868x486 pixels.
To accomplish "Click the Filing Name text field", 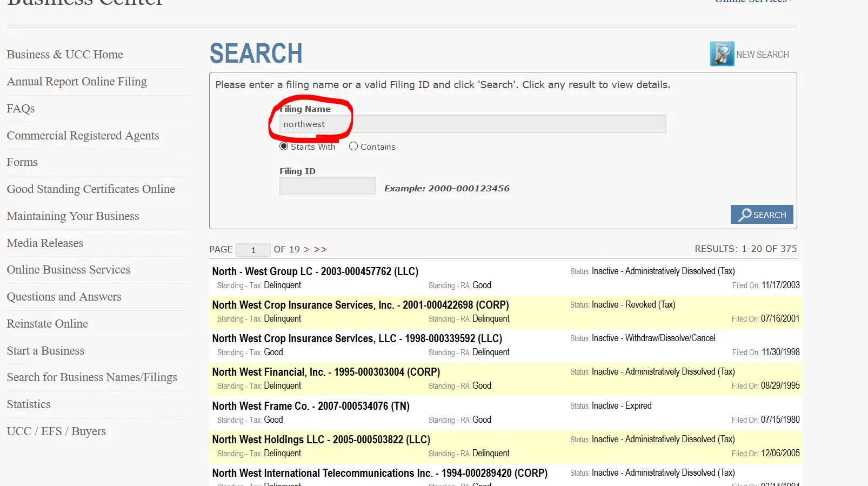I will tap(472, 124).
